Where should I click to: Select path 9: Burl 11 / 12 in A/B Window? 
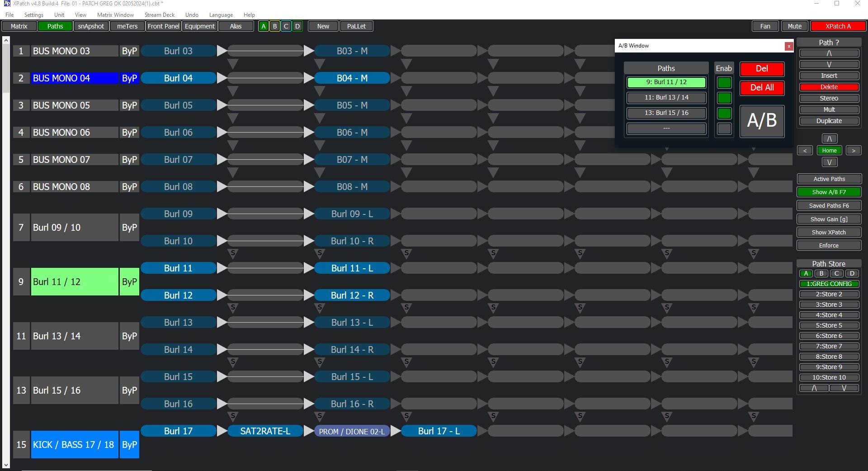666,82
